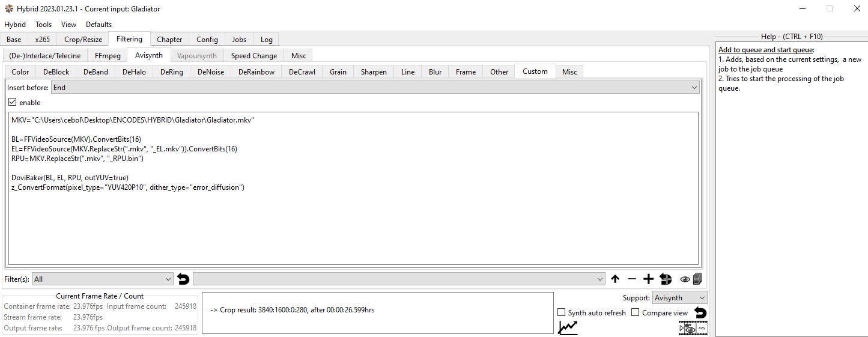The image size is (868, 337).
Task: Open the Frame filter tab
Action: [x=466, y=72]
